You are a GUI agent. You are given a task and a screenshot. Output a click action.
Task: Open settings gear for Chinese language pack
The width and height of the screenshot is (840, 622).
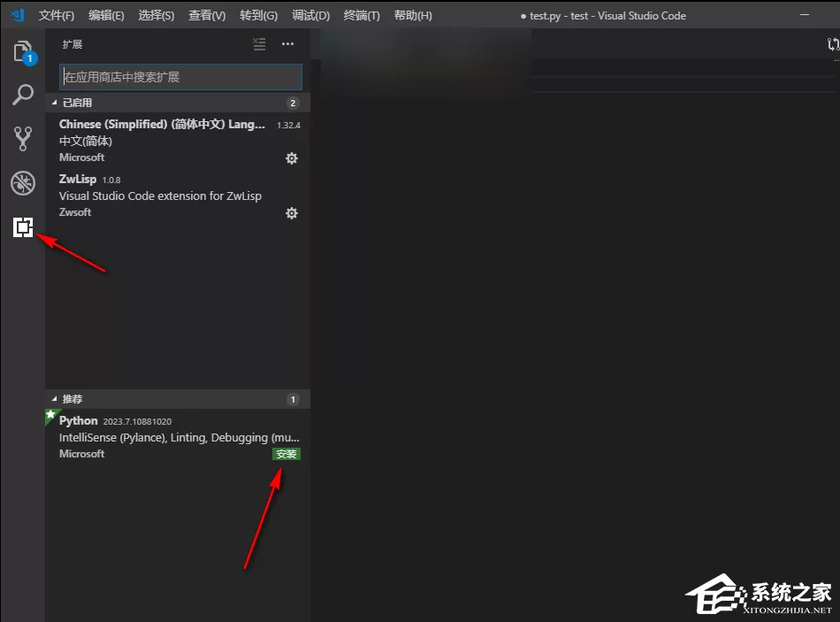pyautogui.click(x=292, y=158)
